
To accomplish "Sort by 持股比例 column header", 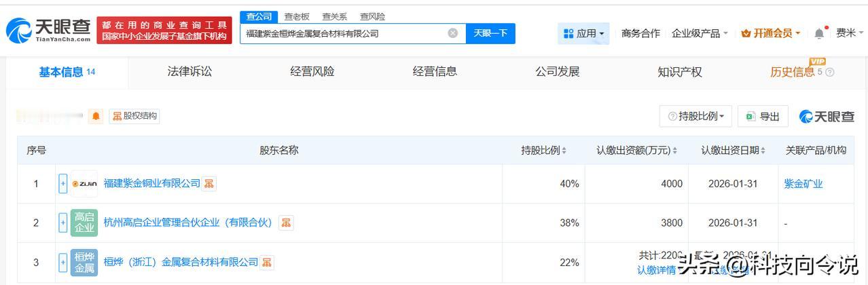I will (543, 150).
